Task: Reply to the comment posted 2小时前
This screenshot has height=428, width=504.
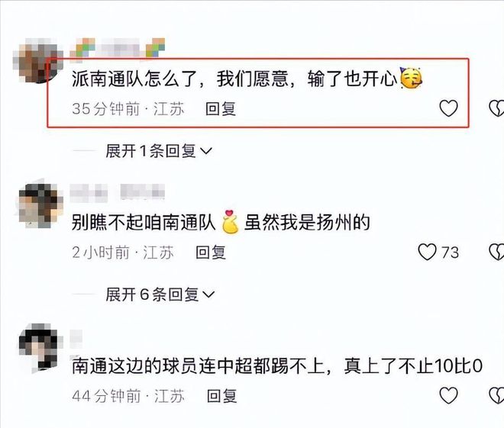Action: click(x=211, y=253)
